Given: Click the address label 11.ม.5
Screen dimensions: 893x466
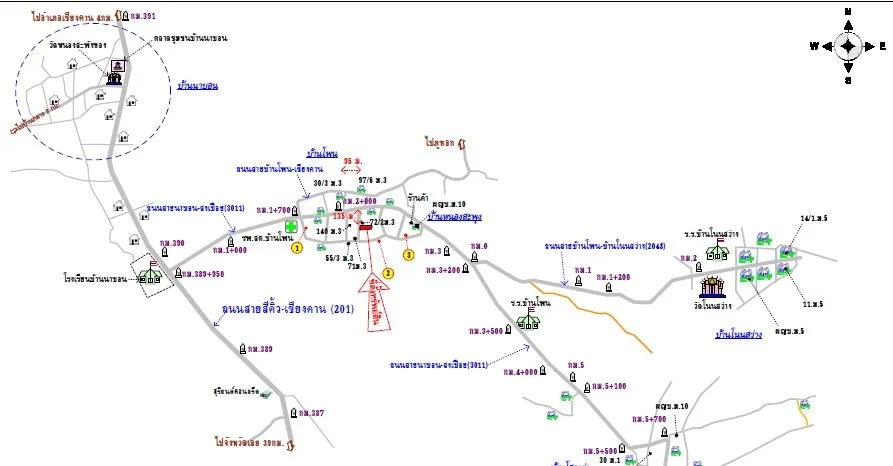Looking at the screenshot, I should coord(813,304).
